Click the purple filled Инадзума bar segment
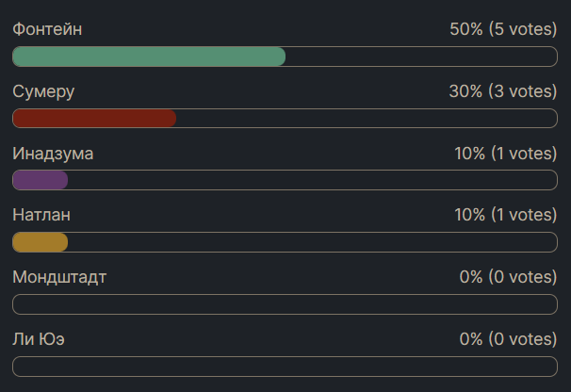 40,181
